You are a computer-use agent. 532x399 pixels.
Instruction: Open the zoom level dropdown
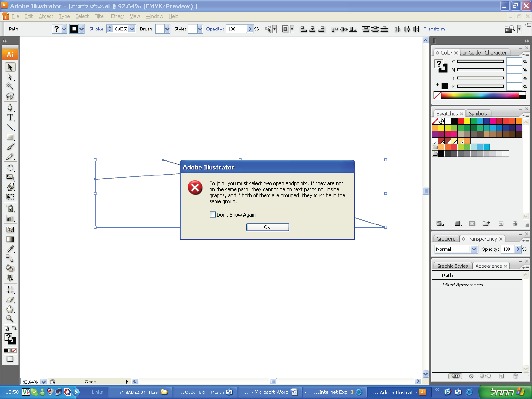[44, 382]
